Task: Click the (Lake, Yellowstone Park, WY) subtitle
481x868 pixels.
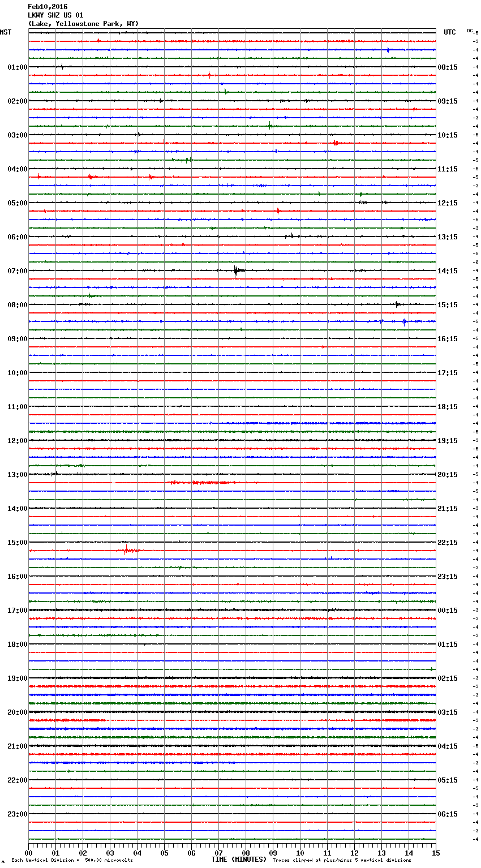Action: tap(83, 24)
